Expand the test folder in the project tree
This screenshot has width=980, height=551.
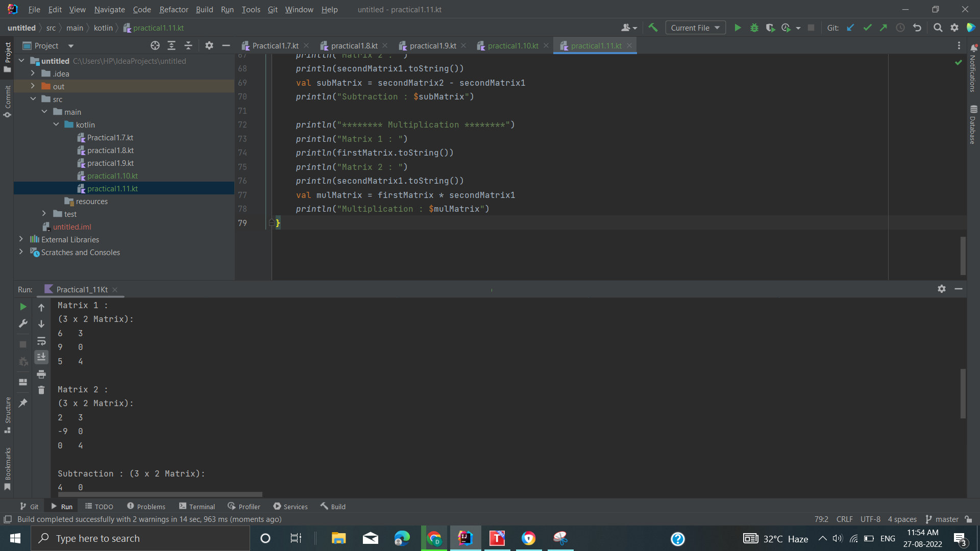44,214
